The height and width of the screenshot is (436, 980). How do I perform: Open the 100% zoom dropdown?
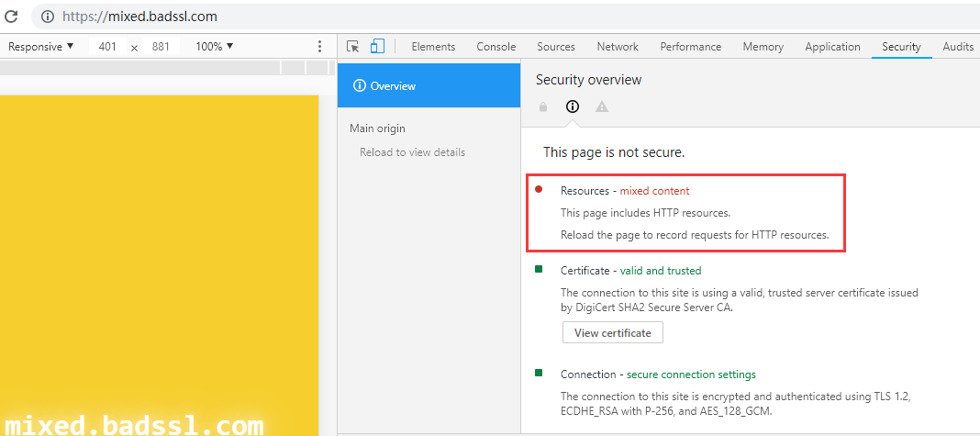[x=215, y=47]
